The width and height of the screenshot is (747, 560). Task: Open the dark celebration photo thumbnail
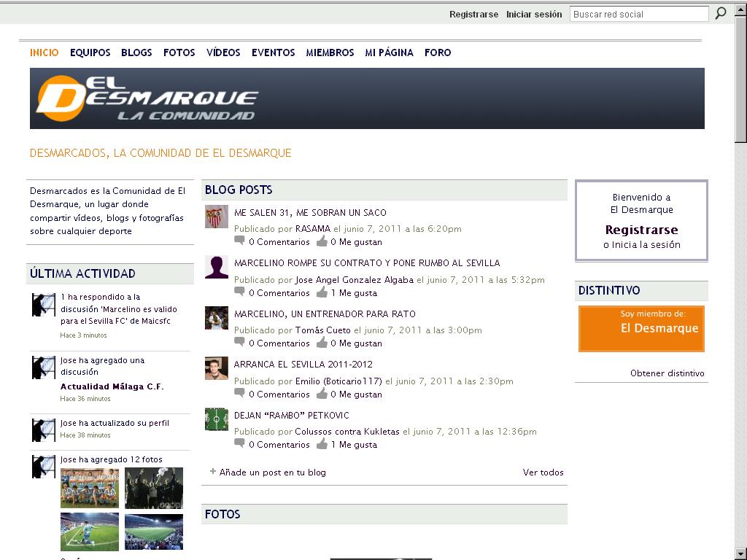pos(154,488)
